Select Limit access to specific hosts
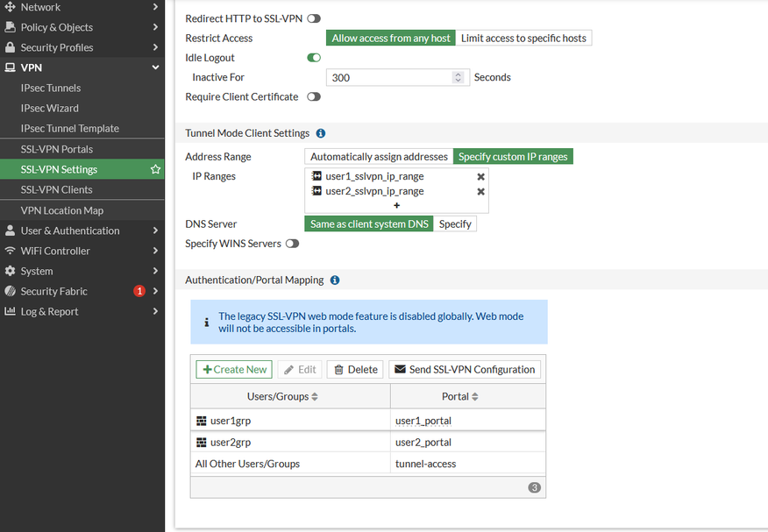Screen dimensions: 768x532 [523, 38]
